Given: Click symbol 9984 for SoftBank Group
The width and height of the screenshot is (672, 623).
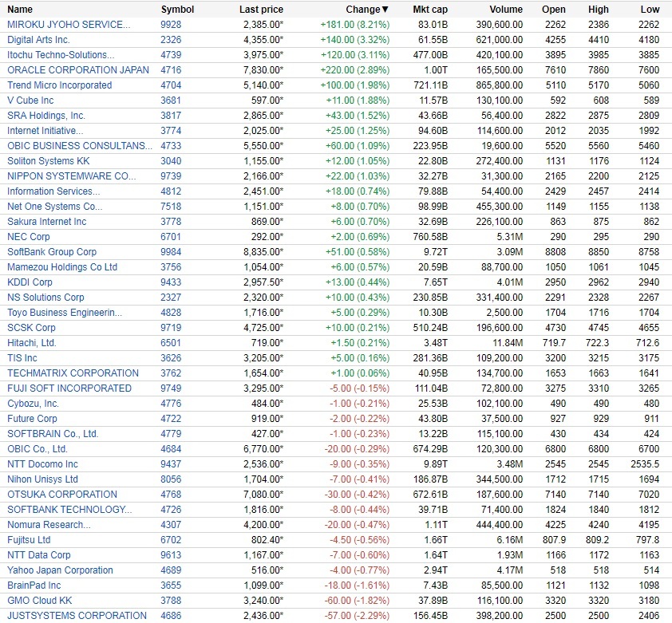Looking at the screenshot, I should tap(171, 252).
